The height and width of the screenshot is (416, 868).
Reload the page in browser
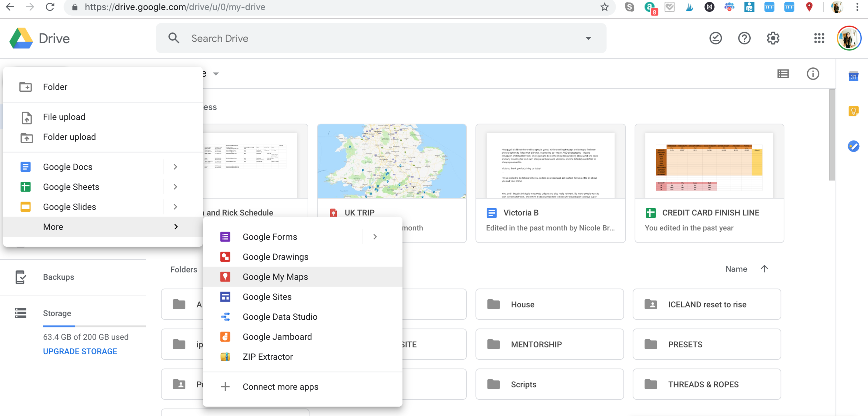tap(50, 7)
